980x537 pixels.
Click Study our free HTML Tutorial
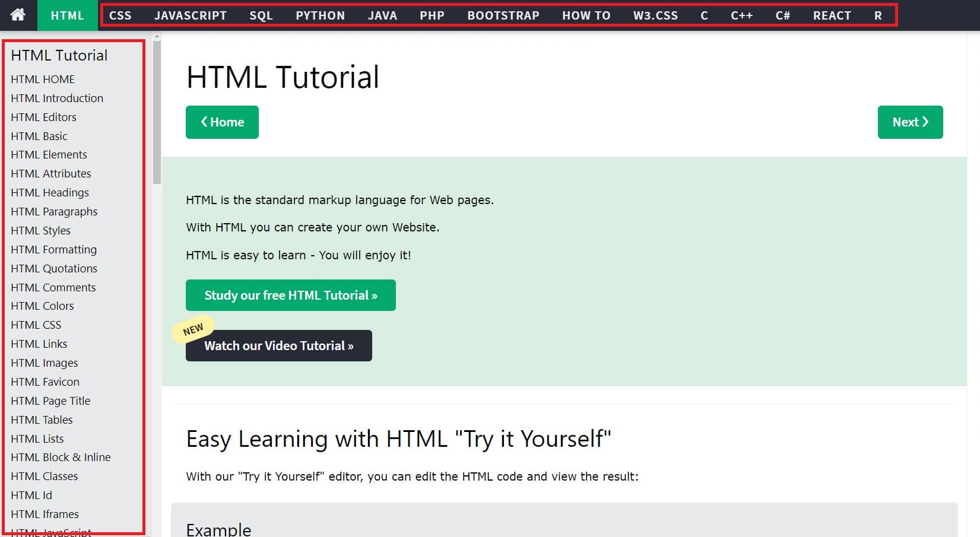(x=290, y=295)
